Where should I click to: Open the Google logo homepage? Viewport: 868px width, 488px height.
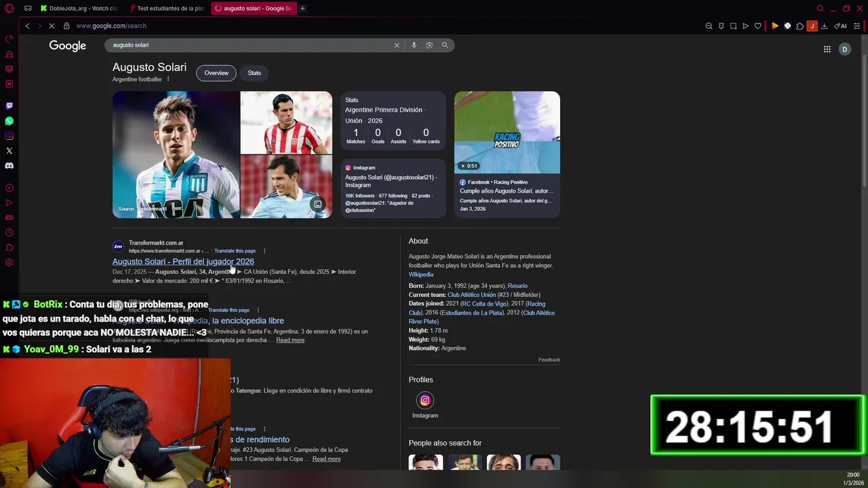point(67,46)
